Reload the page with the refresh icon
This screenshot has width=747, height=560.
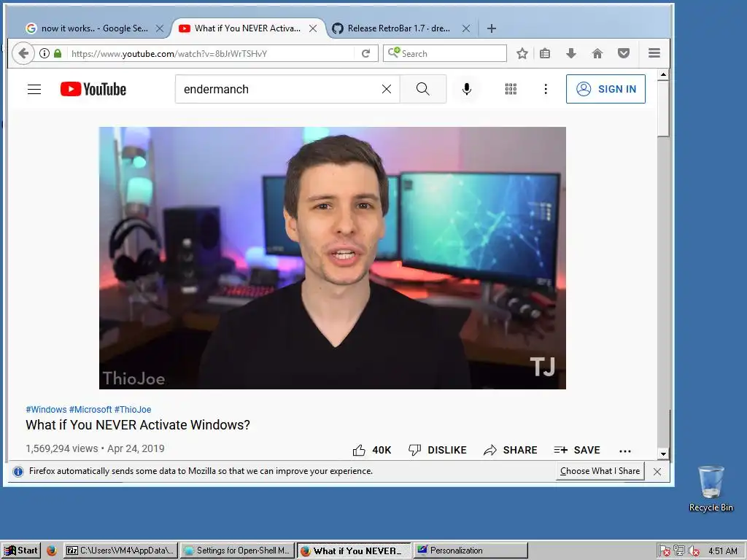pos(366,53)
